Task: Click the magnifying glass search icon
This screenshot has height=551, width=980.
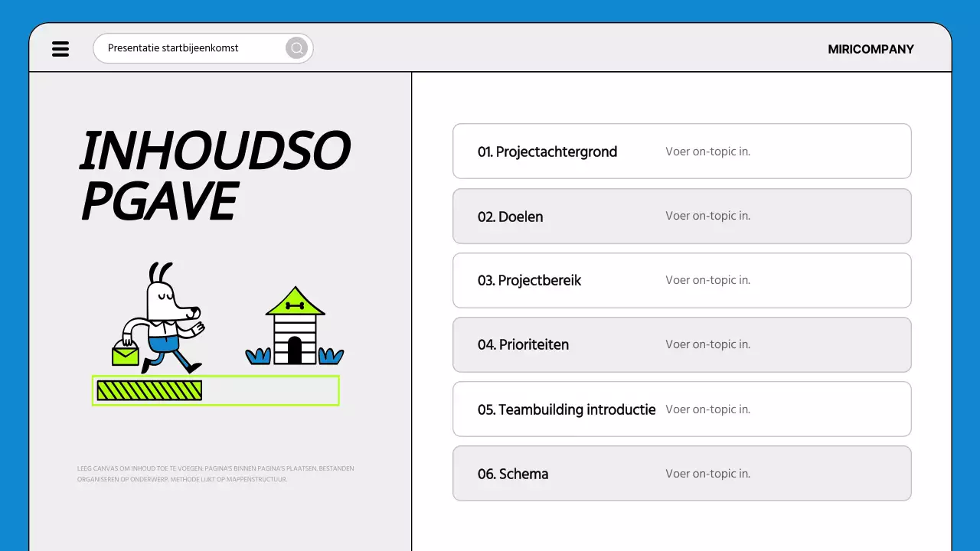Action: coord(296,48)
